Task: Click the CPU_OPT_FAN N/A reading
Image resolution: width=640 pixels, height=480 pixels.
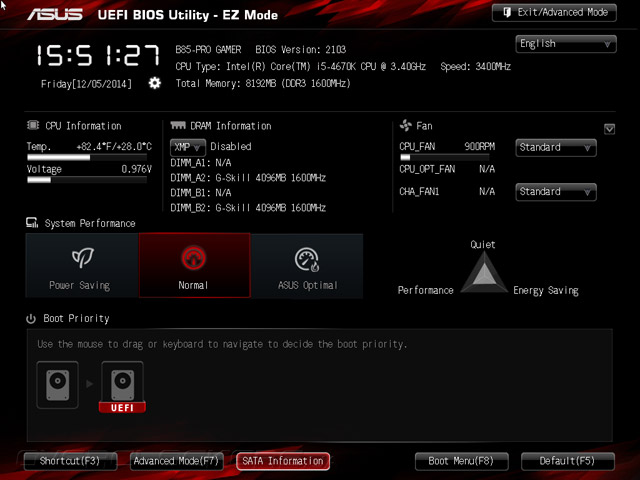Action: pos(447,169)
